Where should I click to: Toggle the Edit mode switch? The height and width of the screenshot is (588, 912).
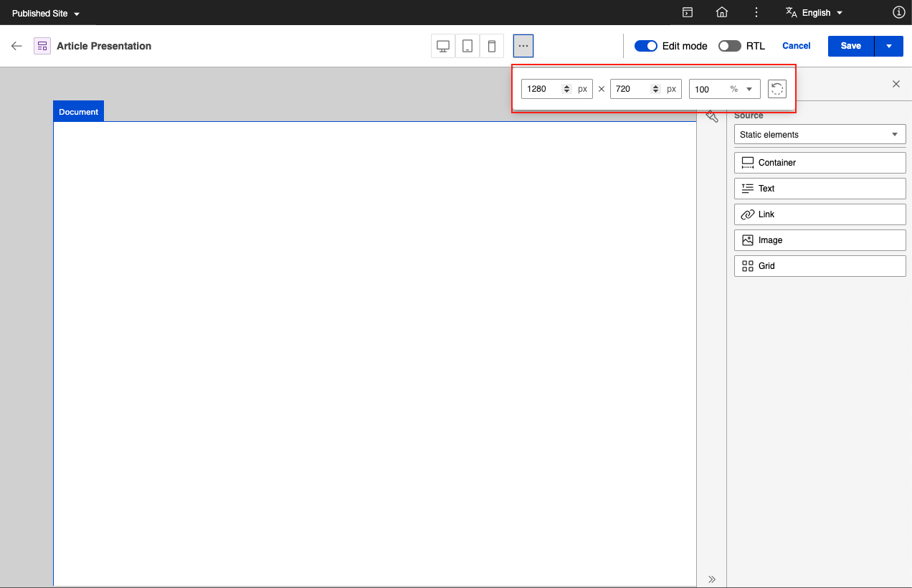tap(646, 46)
